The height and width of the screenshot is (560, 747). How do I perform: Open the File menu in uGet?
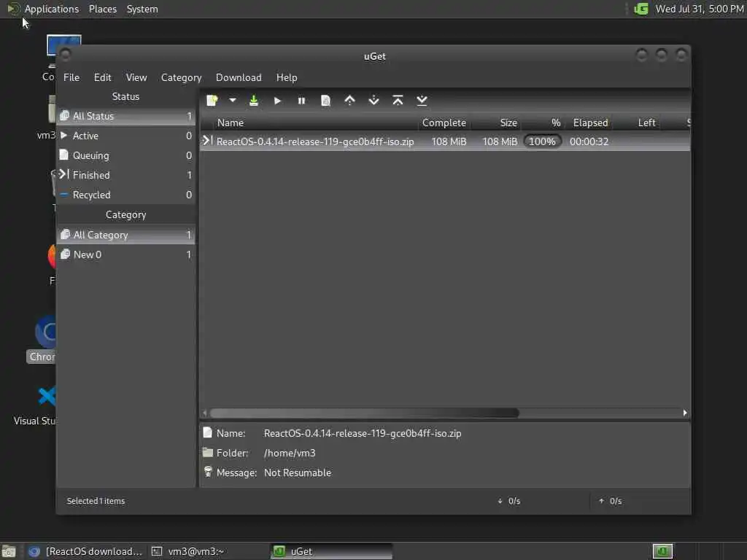point(71,77)
